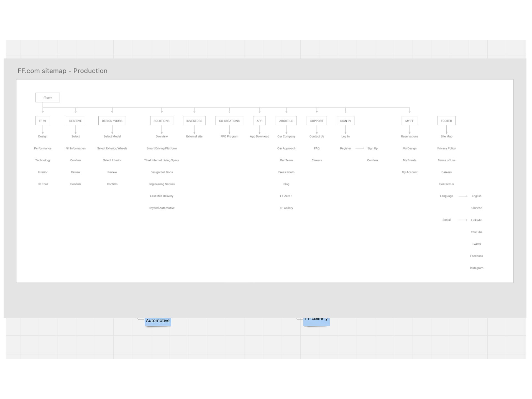Select the 'Reservations' label
This screenshot has height=399, width=532.
click(410, 136)
